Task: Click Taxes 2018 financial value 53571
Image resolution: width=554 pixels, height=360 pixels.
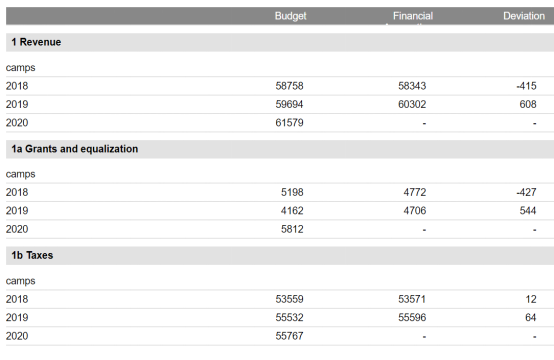Action: [412, 299]
